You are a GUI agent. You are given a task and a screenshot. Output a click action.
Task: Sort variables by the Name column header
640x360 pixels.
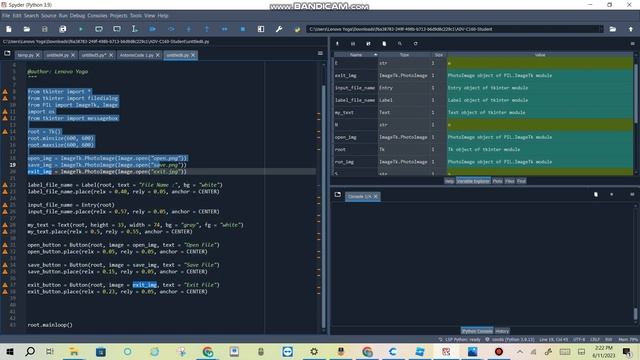click(x=356, y=55)
